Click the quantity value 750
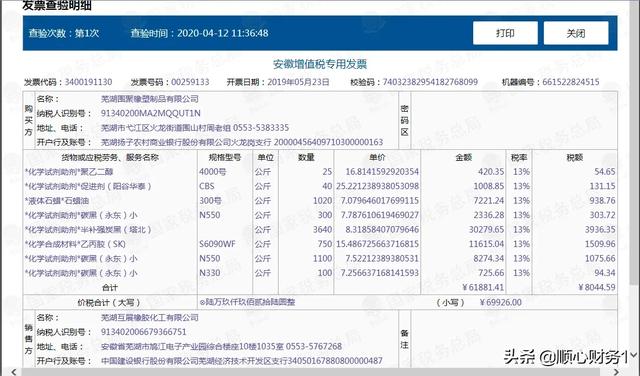Viewport: 640px width, 376px height. point(325,244)
